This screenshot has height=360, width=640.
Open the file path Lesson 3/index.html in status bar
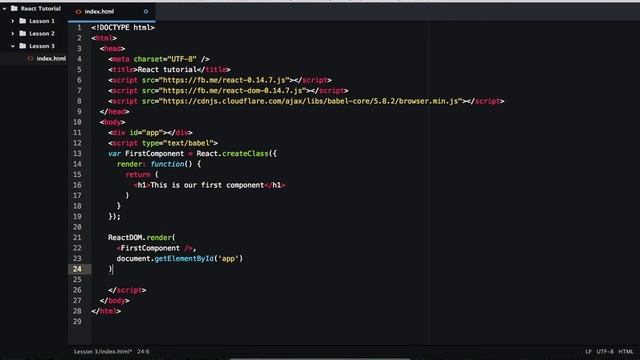click(103, 351)
